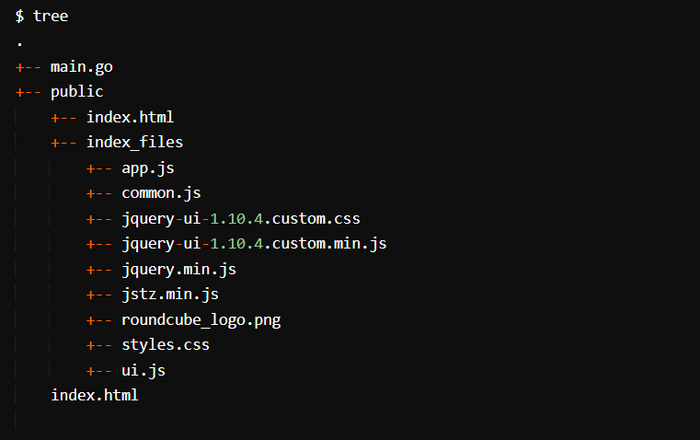Click the branch marker before main.go
The image size is (700, 440).
point(29,67)
